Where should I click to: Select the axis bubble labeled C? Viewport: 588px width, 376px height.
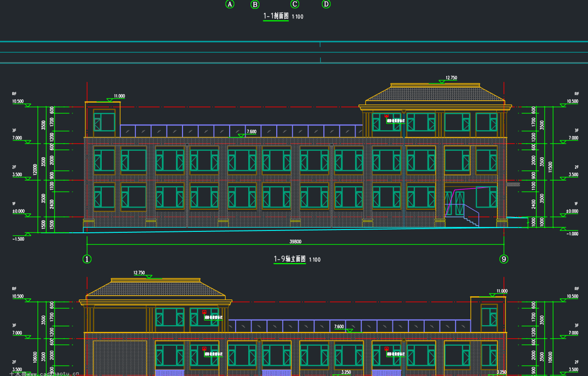[295, 4]
